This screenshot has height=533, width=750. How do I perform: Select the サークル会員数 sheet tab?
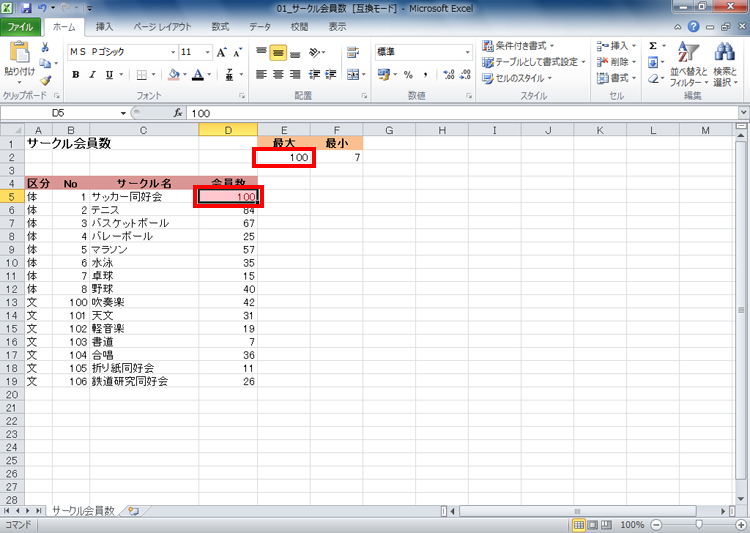[83, 511]
